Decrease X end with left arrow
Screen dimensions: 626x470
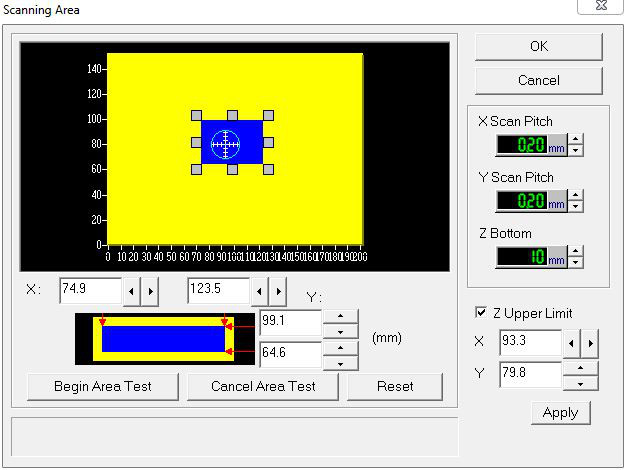click(x=260, y=292)
